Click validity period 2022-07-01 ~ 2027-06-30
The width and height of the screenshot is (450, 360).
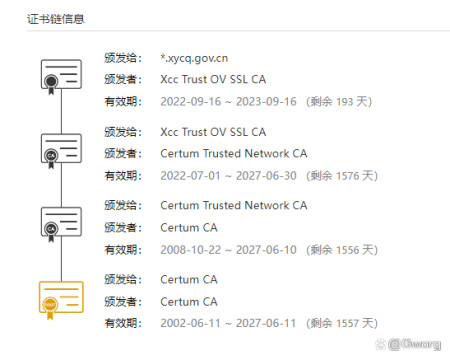[x=228, y=176]
